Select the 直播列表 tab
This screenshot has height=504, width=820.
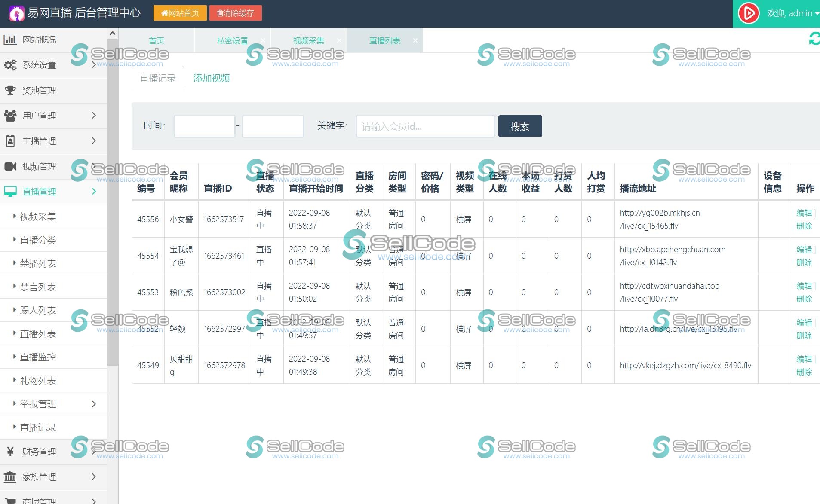click(384, 40)
